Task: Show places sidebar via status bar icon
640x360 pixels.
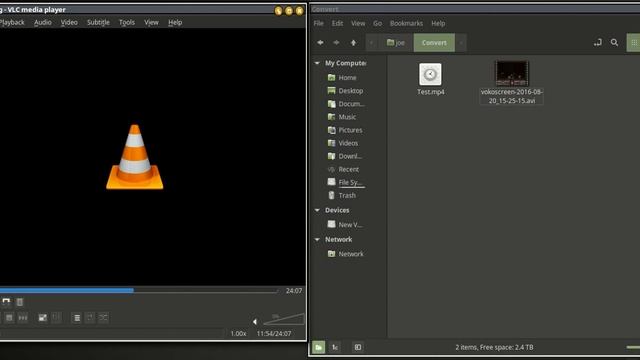Action: tap(318, 347)
